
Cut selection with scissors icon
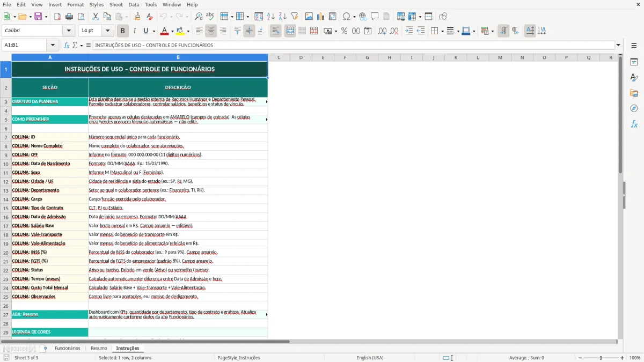pos(96,17)
